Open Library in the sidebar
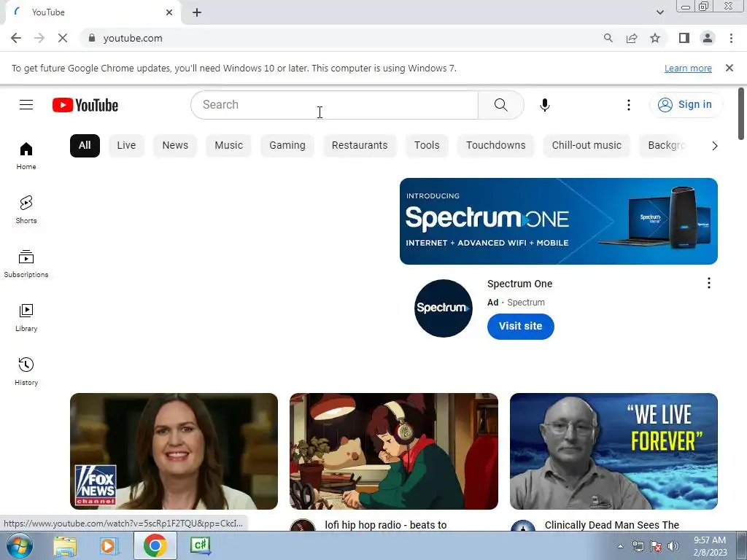 (26, 318)
